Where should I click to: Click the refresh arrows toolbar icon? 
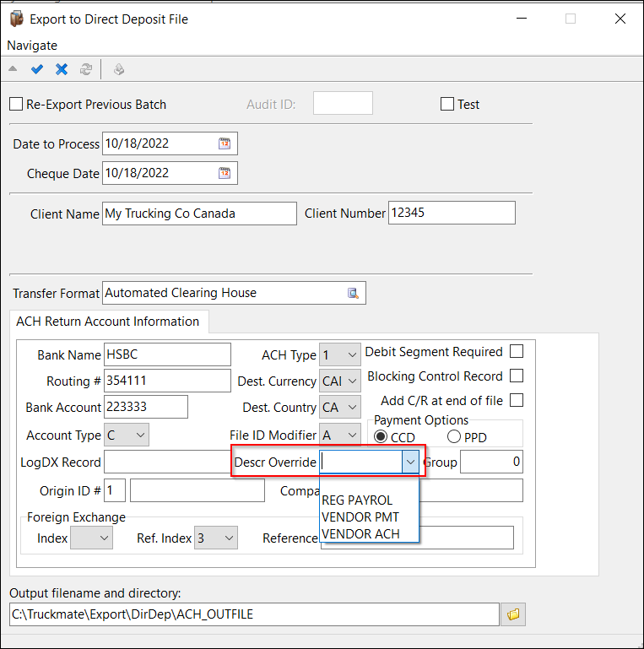click(x=86, y=69)
